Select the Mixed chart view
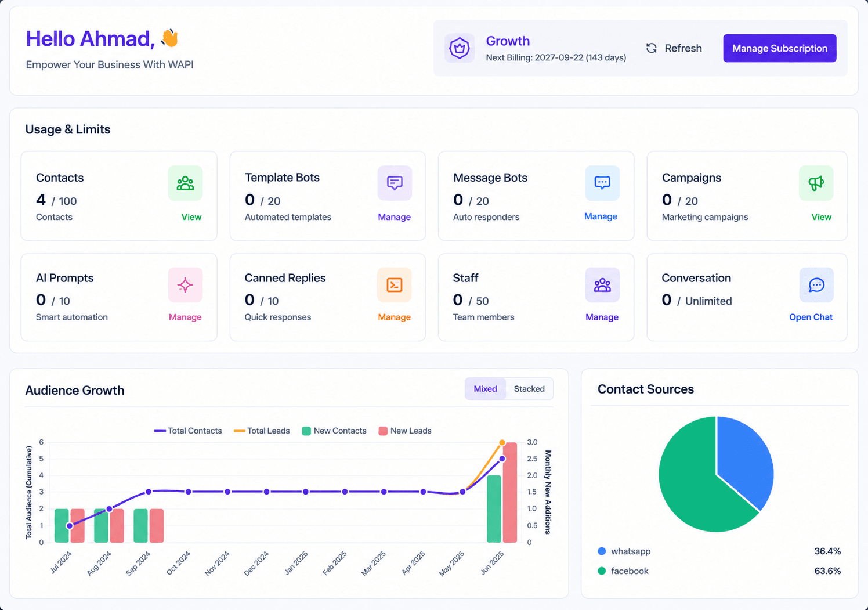 (x=485, y=389)
